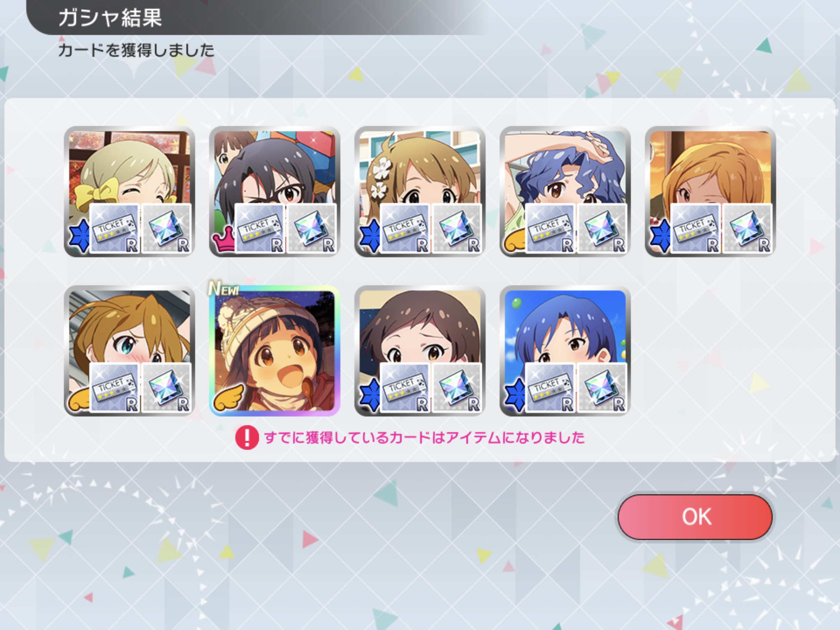Tap the ガシャ結果 header title
Image resolution: width=840 pixels, height=630 pixels.
coord(110,18)
